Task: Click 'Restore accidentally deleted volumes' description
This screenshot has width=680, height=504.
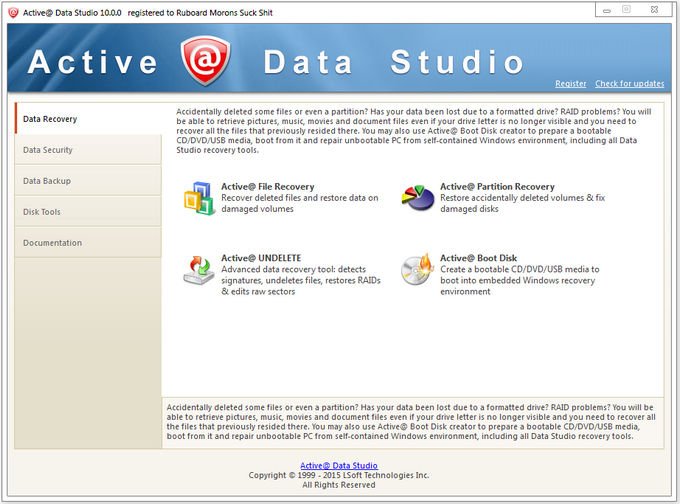Action: click(x=523, y=203)
